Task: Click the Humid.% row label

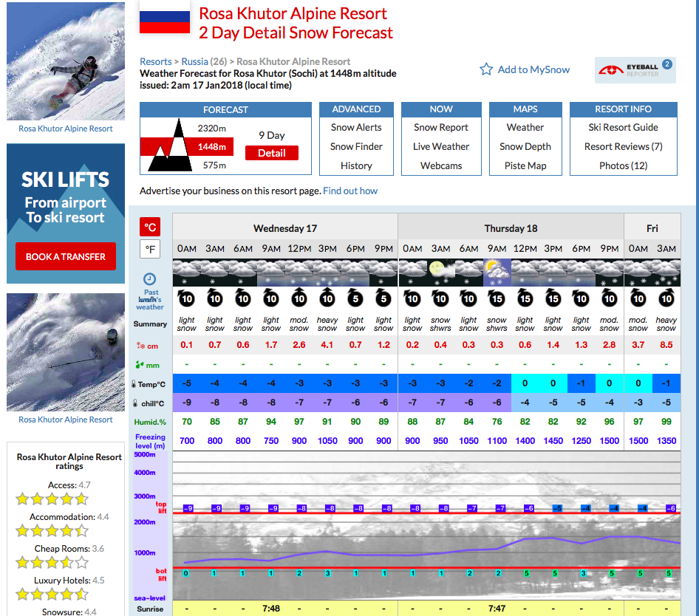Action: [x=150, y=422]
